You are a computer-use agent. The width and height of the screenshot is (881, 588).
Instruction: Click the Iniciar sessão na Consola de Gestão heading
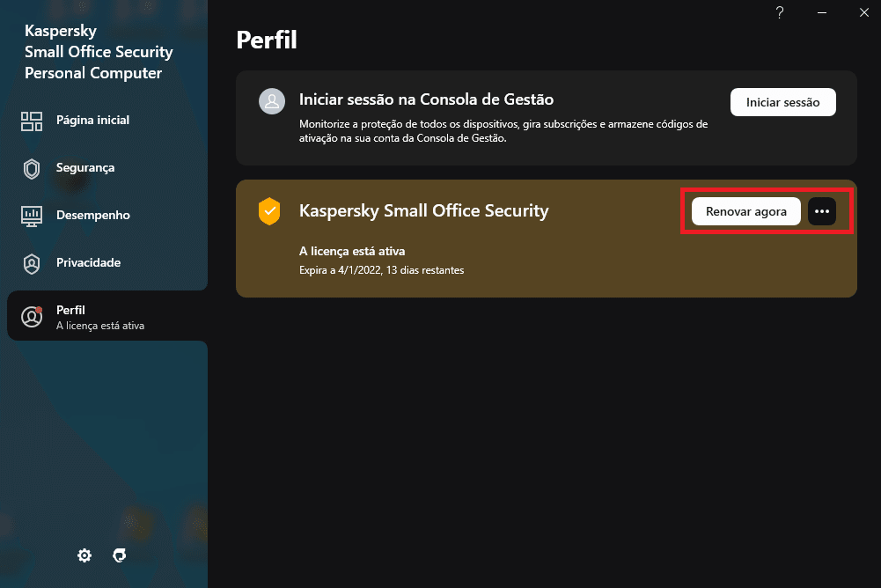point(426,99)
